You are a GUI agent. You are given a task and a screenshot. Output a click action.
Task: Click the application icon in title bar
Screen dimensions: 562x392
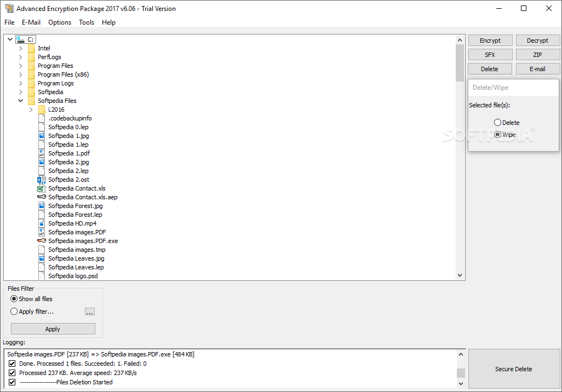pyautogui.click(x=9, y=8)
